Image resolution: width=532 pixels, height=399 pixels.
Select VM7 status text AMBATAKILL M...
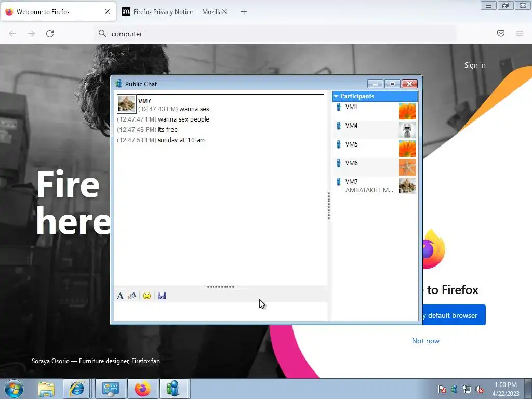pos(369,190)
